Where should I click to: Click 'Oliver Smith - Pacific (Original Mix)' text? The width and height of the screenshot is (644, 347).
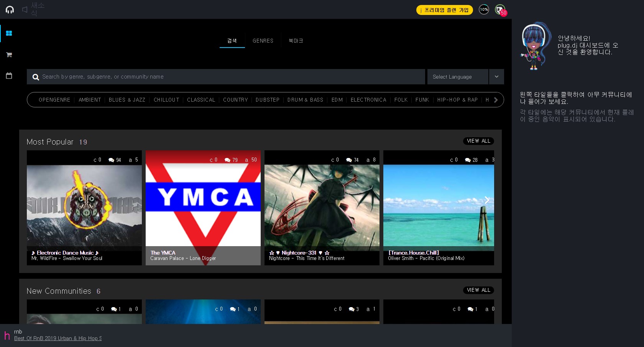pyautogui.click(x=426, y=258)
